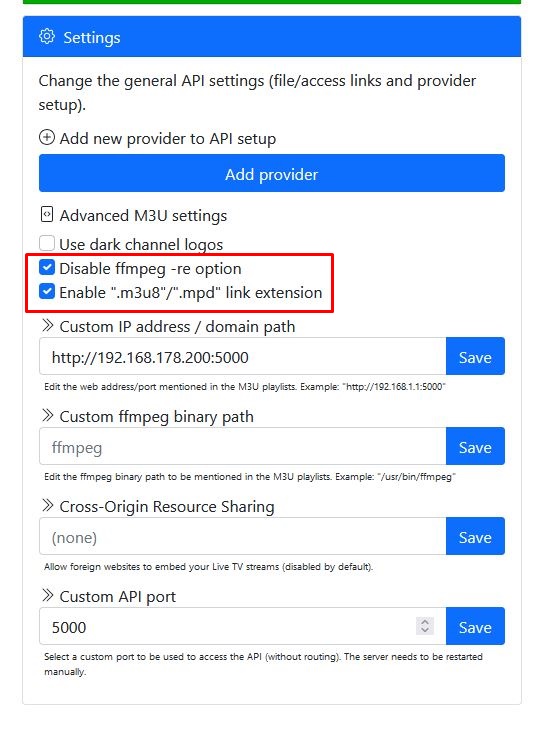Click the double chevron icon beside Custom ffmpeg binary path

point(47,416)
